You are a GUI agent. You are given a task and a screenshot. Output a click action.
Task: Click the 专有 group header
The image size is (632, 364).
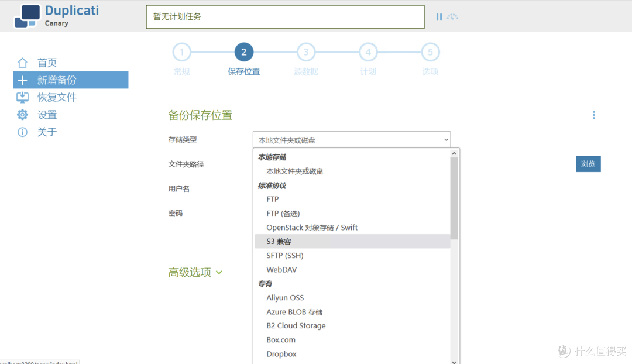coord(265,284)
